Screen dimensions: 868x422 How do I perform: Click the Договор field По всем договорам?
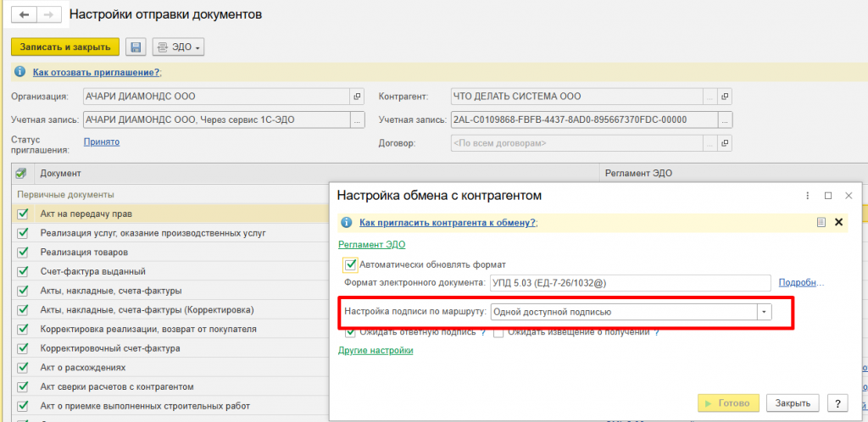pos(577,143)
